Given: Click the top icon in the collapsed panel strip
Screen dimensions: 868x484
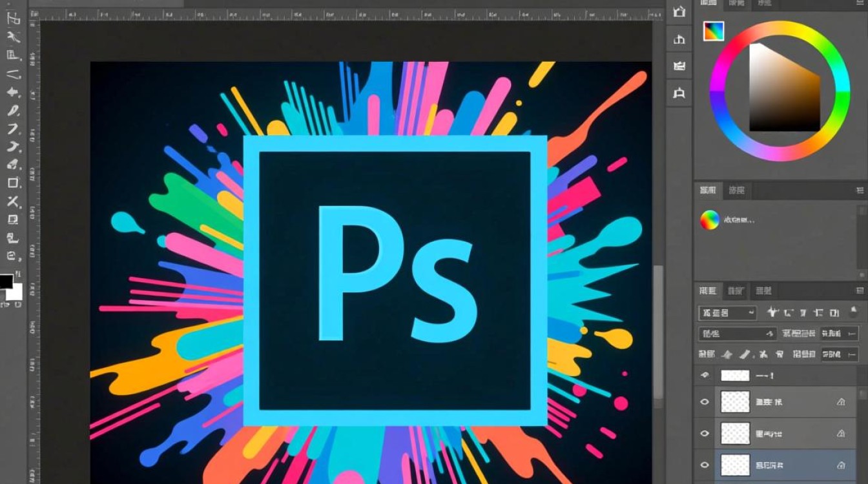Looking at the screenshot, I should point(679,12).
